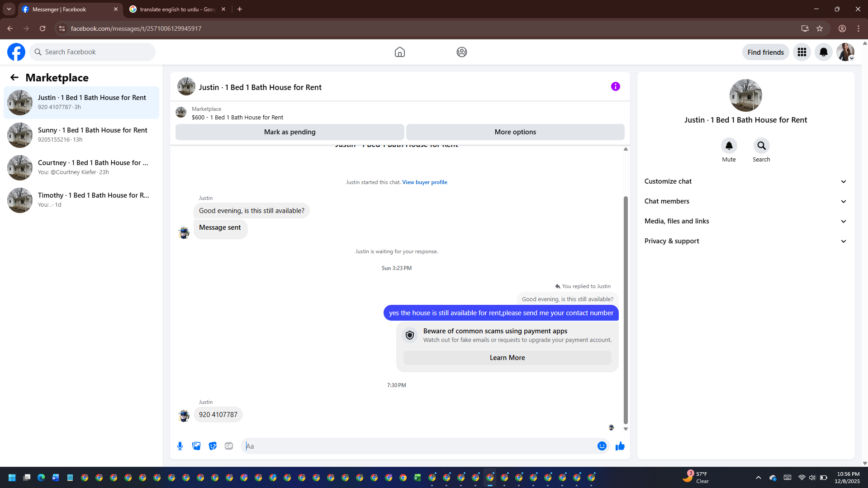The image size is (868, 488).
Task: Search in conversation using the magnifier icon
Action: point(761,146)
